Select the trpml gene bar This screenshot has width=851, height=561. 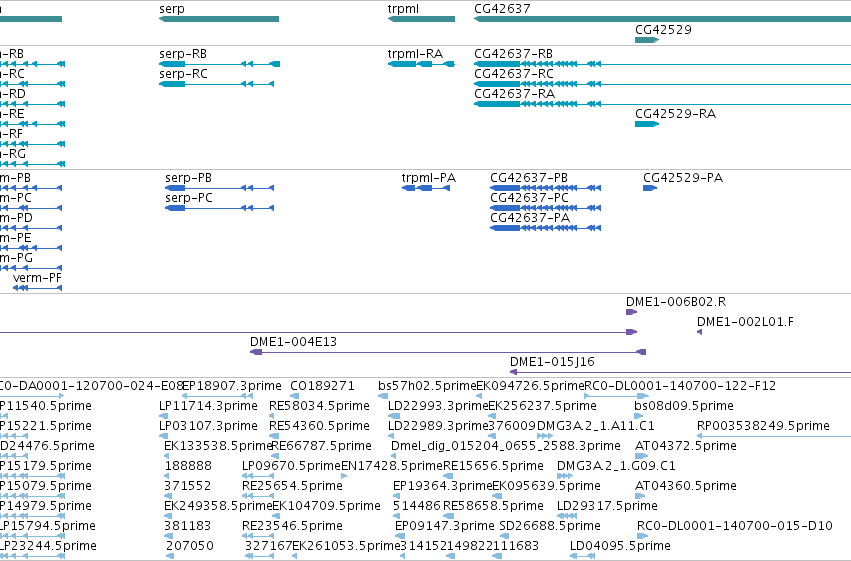(x=421, y=19)
